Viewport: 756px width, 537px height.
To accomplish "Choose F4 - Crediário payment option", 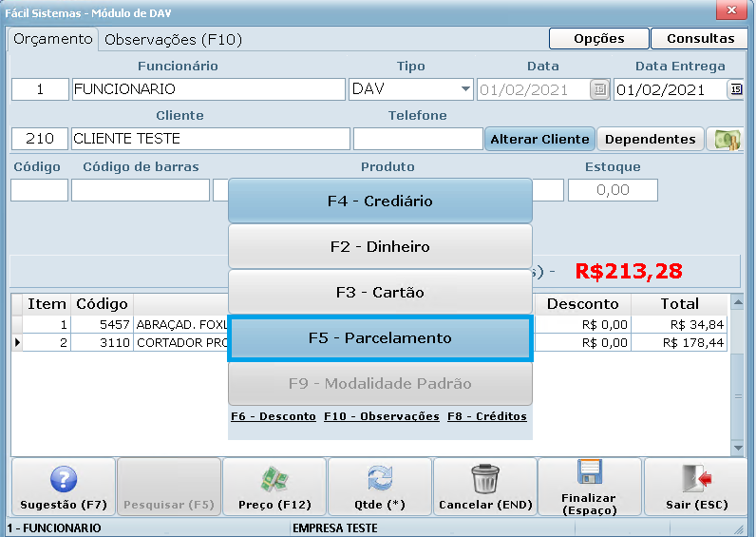I will coord(380,201).
